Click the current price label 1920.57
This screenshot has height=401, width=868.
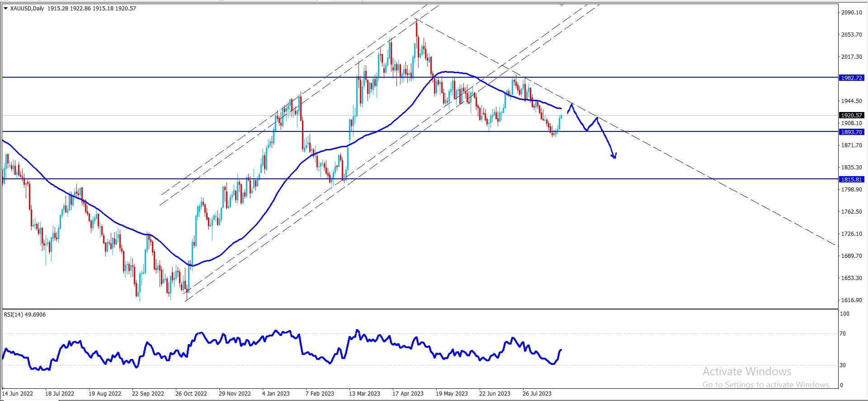tap(851, 115)
